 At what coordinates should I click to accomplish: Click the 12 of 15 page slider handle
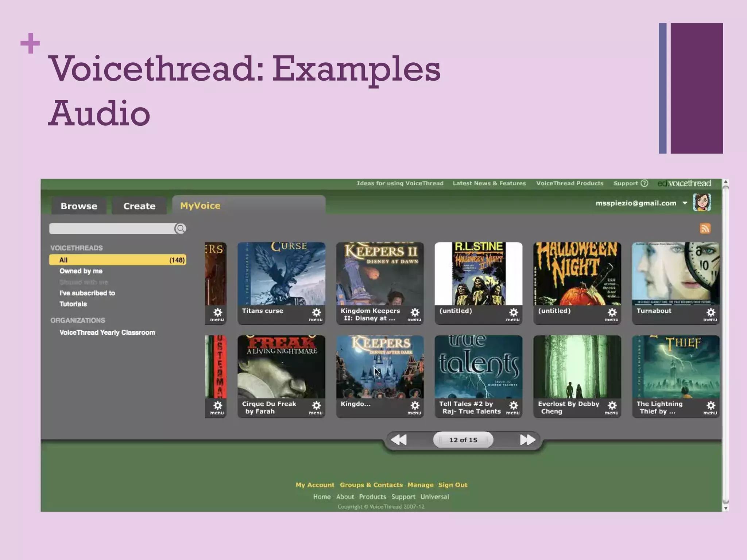click(463, 440)
